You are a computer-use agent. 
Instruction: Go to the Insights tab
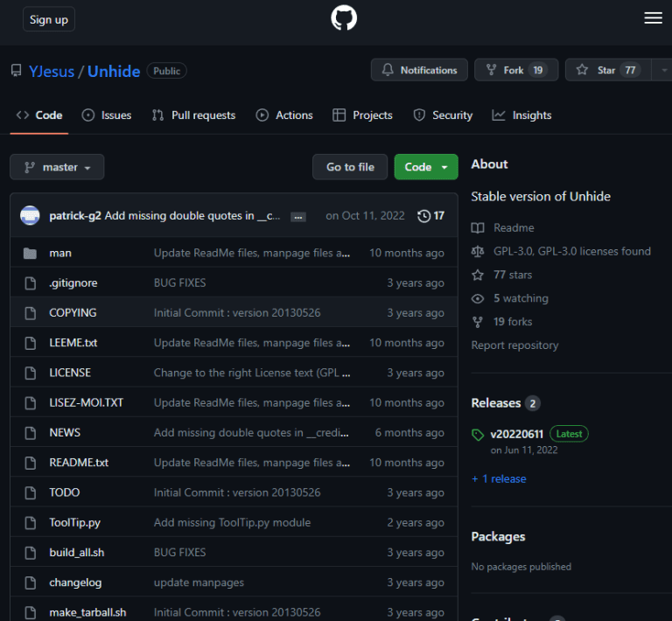521,115
